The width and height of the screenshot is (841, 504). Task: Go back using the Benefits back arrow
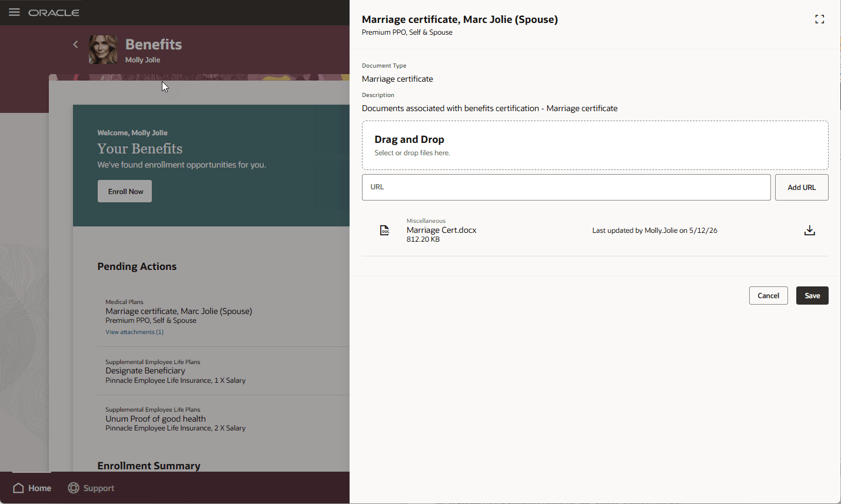[x=75, y=44]
